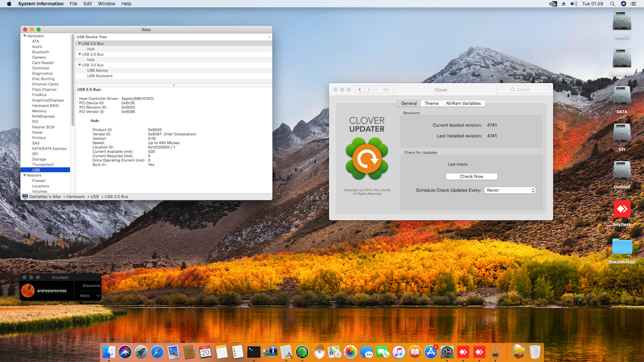Screen dimensions: 644x362
Task: Open the DATA drive on desktop
Action: [x=622, y=96]
